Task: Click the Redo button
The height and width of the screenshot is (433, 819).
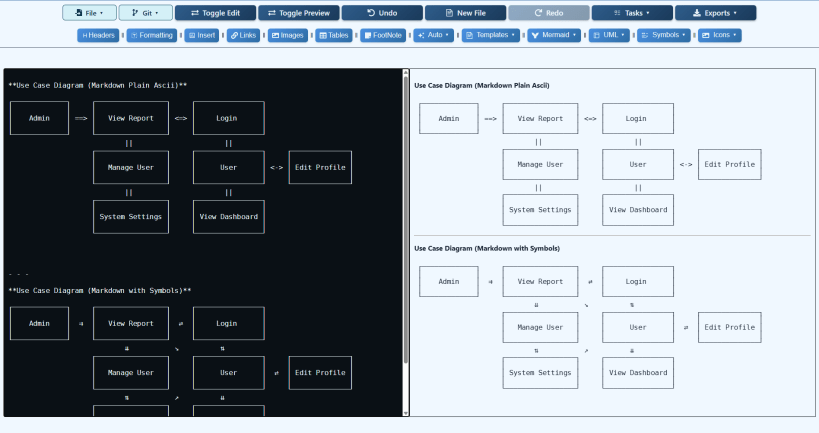Action: point(548,13)
